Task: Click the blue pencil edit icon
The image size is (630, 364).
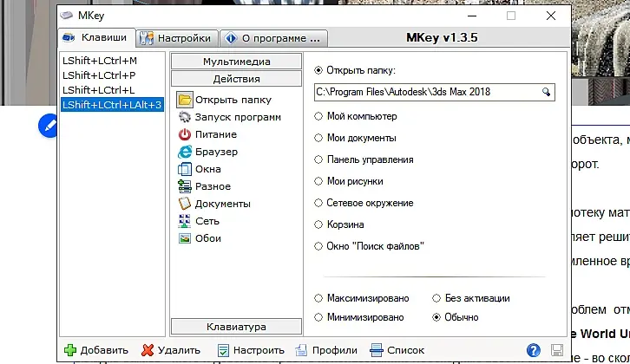Action: (x=49, y=126)
